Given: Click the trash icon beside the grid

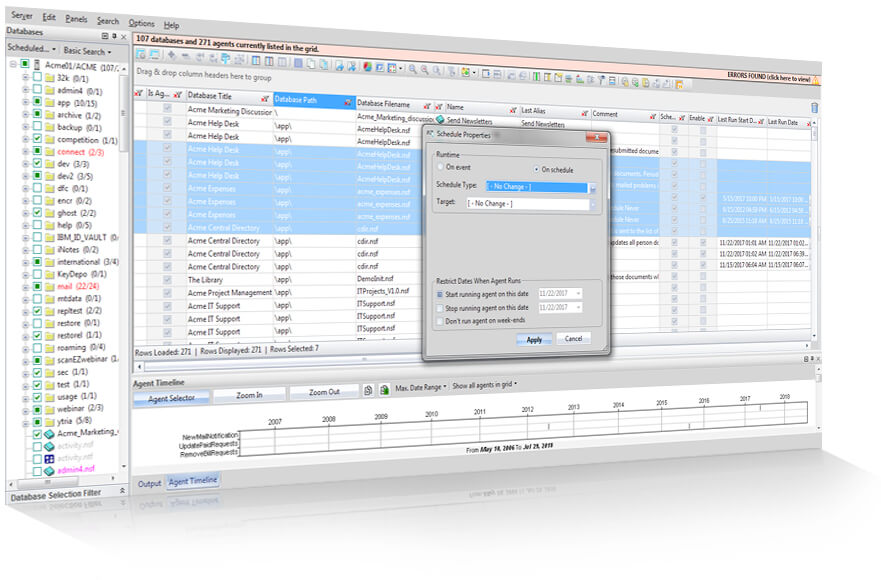Looking at the screenshot, I should pos(814,107).
